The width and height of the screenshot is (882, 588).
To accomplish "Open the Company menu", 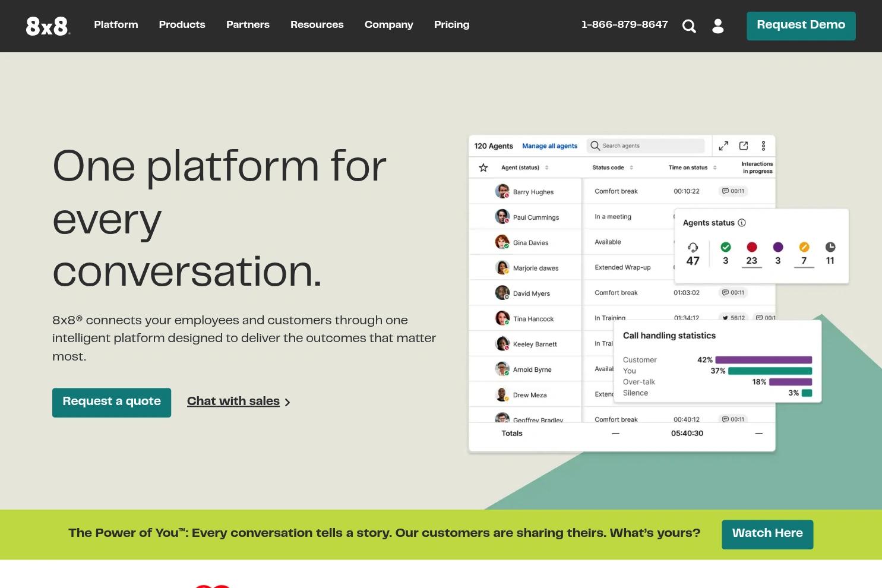I will point(389,25).
